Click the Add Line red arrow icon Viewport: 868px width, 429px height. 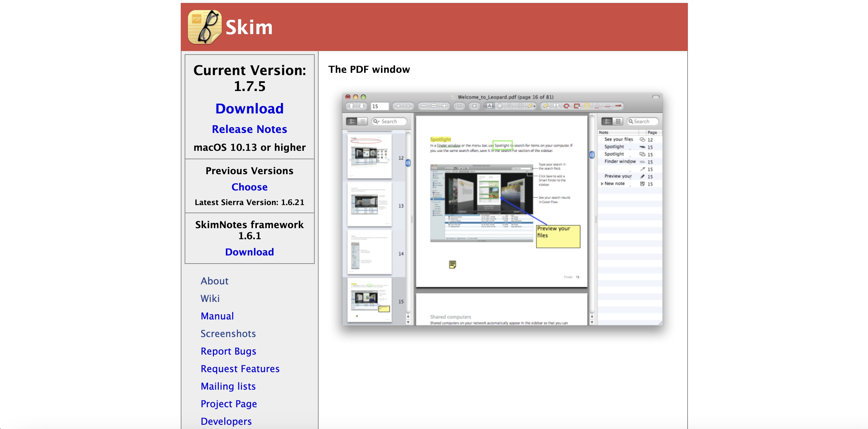click(618, 106)
